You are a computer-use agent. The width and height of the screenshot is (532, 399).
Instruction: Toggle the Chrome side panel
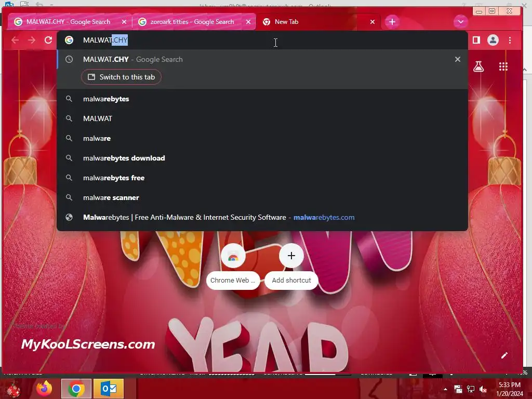point(476,40)
